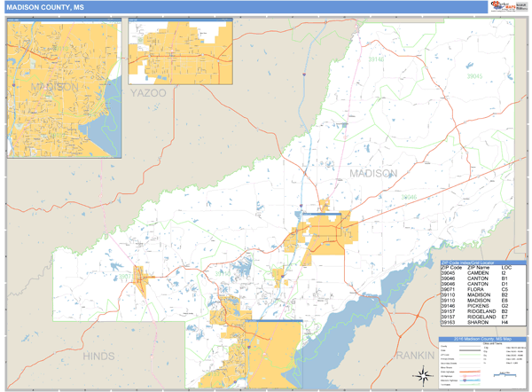Click the orange Canton city area
Screen dimensions: 532x392
point(326,233)
